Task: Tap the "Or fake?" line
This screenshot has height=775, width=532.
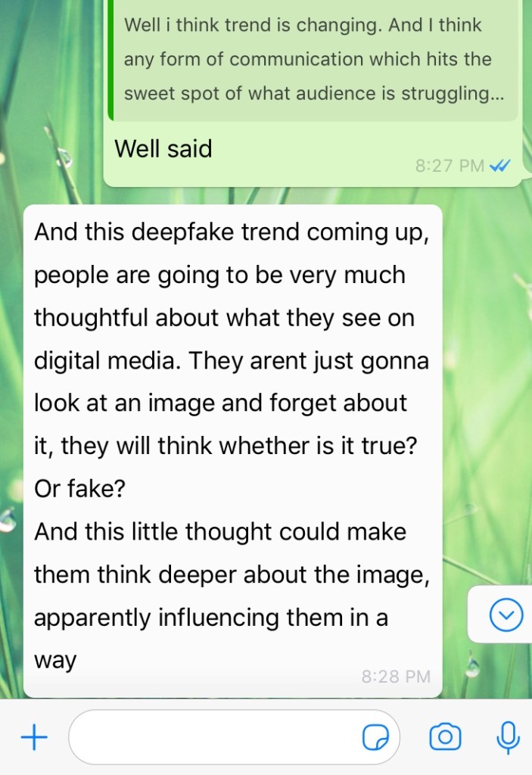Action: [79, 489]
